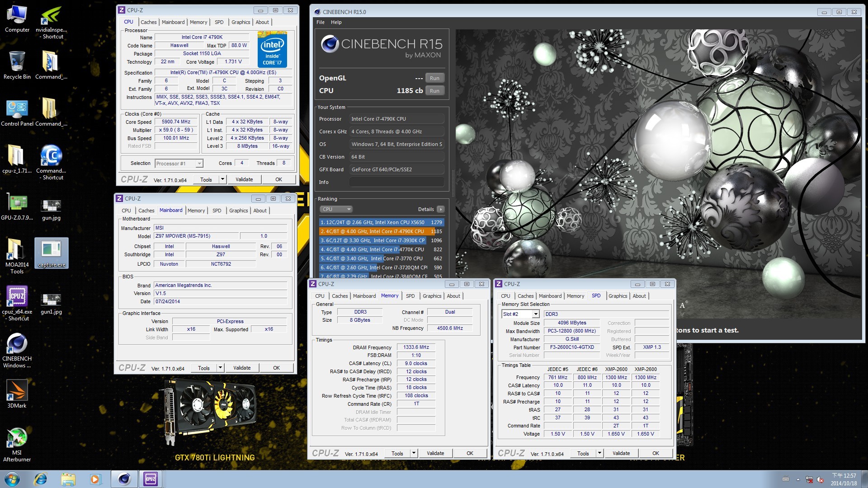Switch to Memory tab in top CPU-Z window
Screen dimensions: 868x488
(x=198, y=22)
